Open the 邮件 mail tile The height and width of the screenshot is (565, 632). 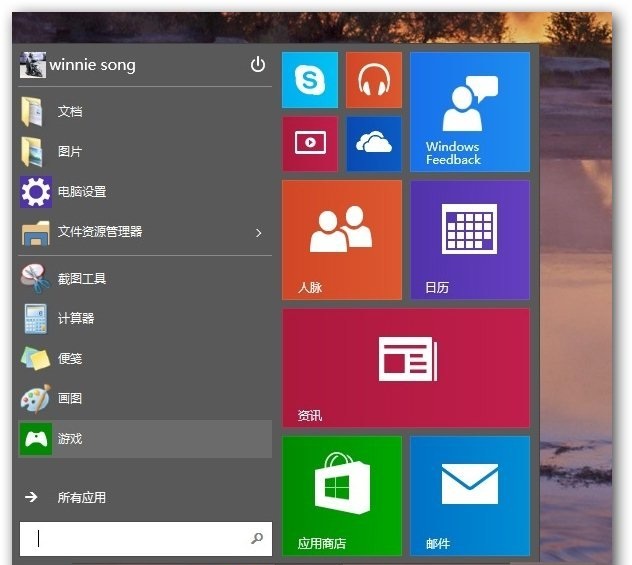point(470,496)
